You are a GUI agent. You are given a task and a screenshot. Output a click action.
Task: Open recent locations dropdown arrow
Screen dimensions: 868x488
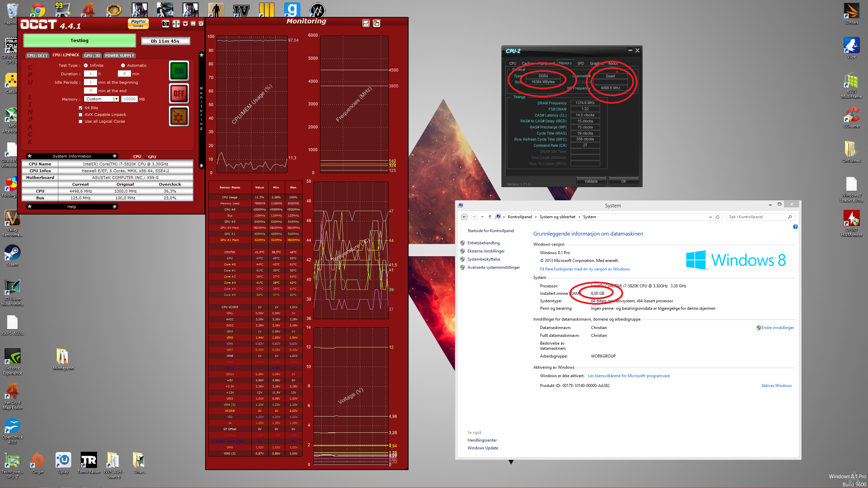pyautogui.click(x=482, y=217)
